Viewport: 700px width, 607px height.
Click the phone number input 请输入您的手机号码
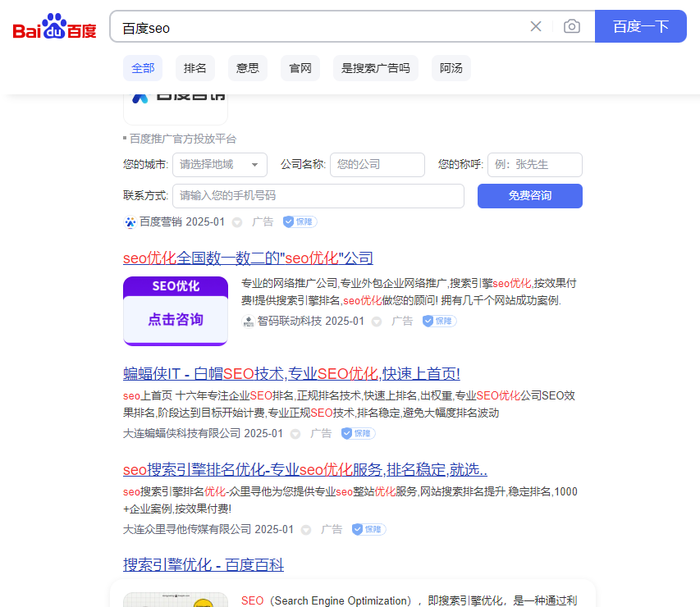318,196
